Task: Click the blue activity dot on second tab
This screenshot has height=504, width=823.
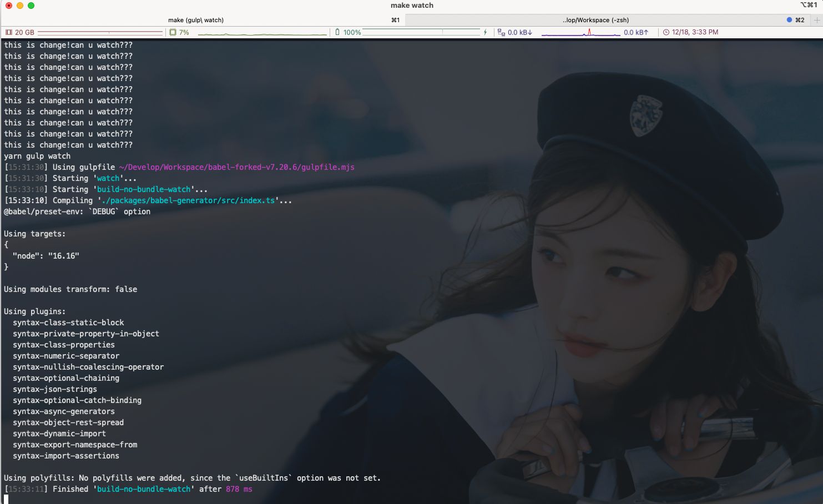Action: point(789,20)
